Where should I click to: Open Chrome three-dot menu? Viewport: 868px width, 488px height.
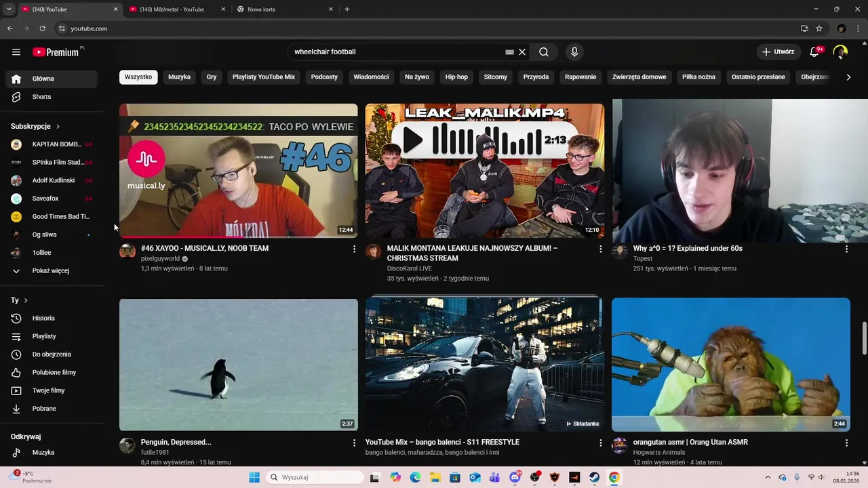858,28
